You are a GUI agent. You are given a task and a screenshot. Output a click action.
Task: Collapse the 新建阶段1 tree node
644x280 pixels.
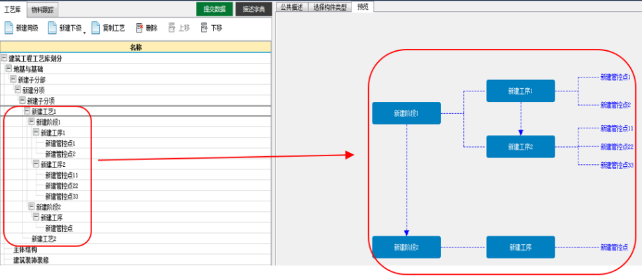coord(31,122)
